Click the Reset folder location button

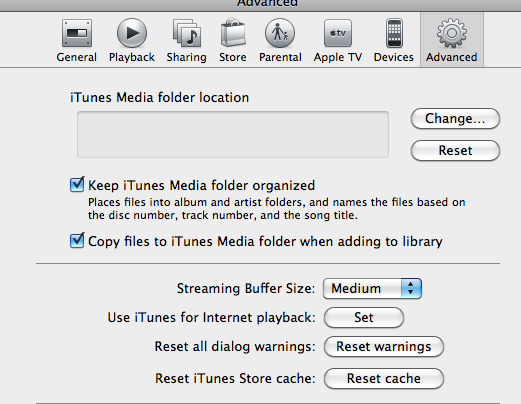[x=455, y=150]
